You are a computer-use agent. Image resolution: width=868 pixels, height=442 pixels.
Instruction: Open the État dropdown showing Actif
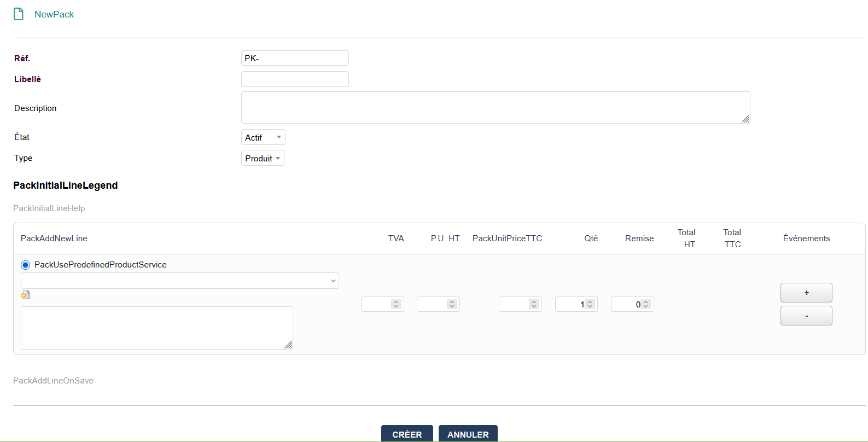tap(263, 137)
